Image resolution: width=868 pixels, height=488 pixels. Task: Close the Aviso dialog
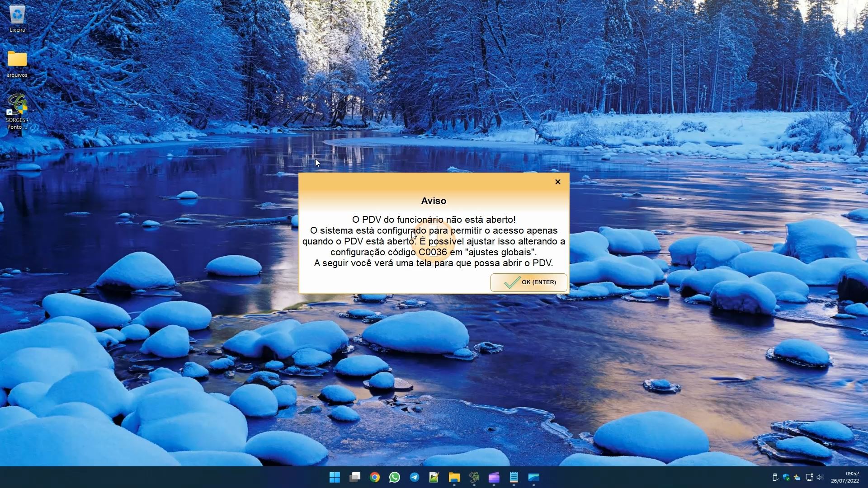(558, 182)
